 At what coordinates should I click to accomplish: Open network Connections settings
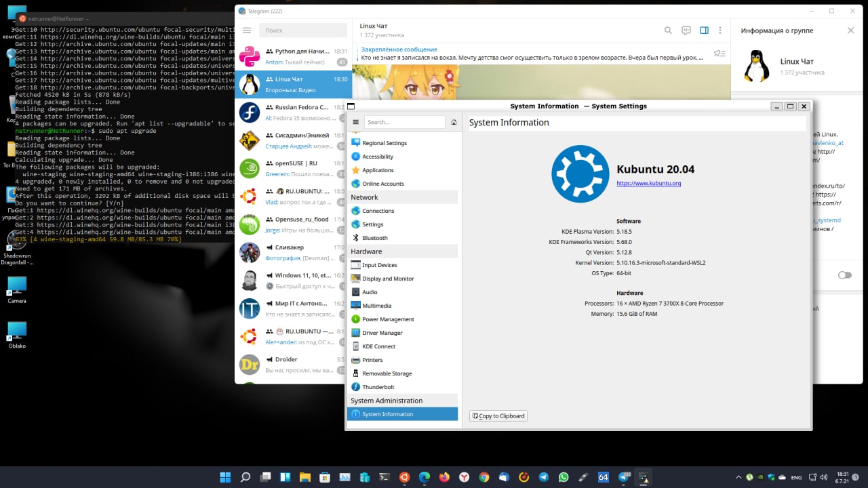click(x=403, y=211)
